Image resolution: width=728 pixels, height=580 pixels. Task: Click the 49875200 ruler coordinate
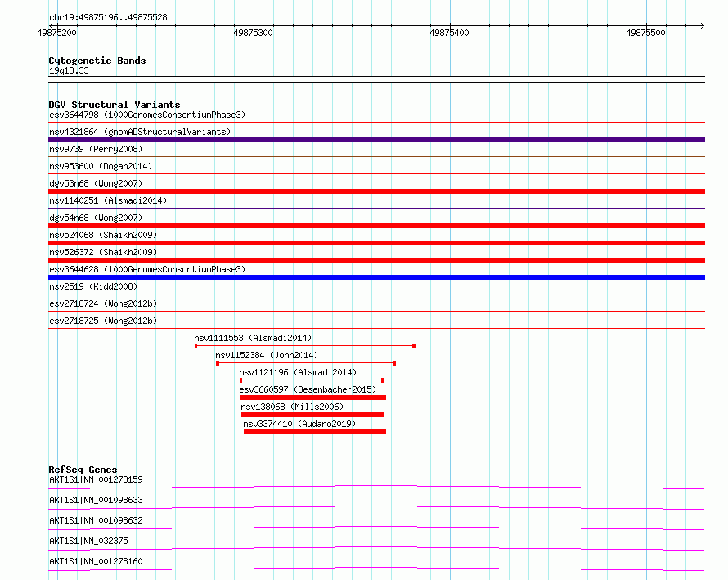(x=56, y=33)
